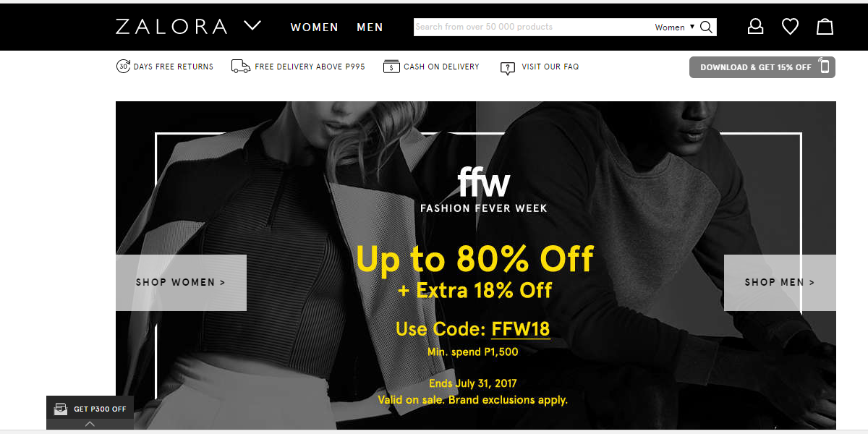Click the magnifier search icon
Image resolution: width=868 pixels, height=434 pixels.
click(707, 27)
